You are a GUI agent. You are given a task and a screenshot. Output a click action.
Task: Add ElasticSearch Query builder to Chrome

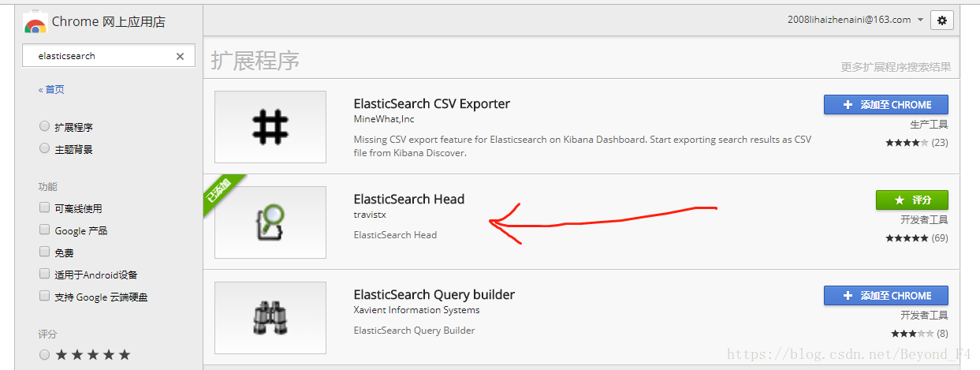[886, 295]
